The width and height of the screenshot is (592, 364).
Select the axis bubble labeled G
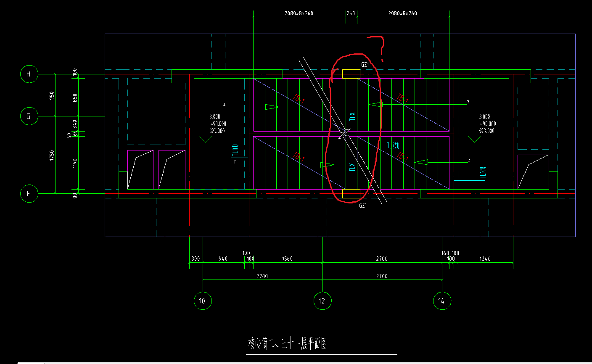(x=29, y=116)
